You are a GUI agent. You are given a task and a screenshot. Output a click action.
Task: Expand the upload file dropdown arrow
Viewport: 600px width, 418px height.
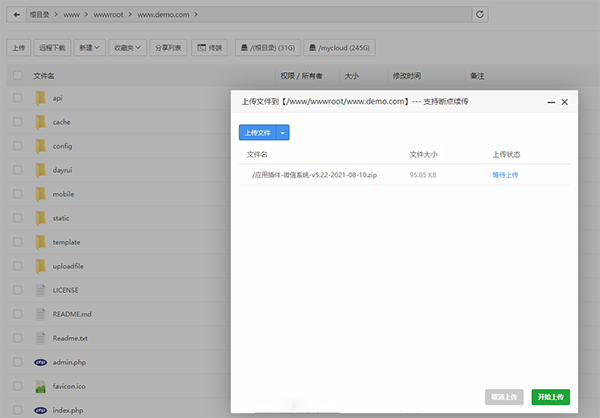282,133
